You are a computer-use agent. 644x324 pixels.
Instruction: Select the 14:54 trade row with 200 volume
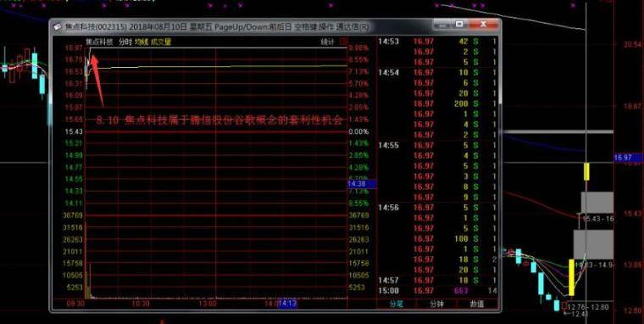point(438,103)
